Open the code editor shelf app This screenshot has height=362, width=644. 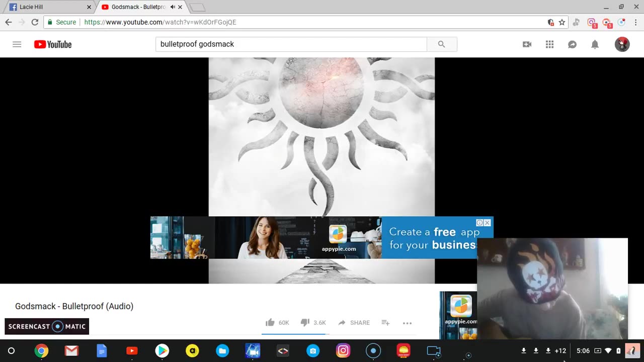click(283, 351)
